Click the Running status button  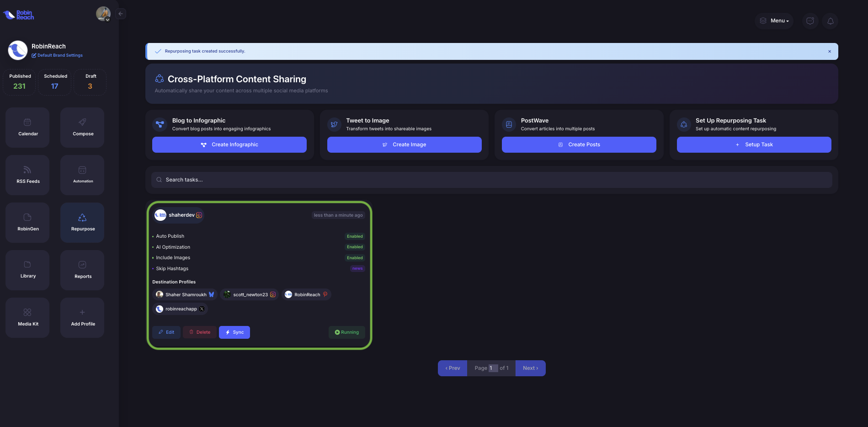coord(347,332)
